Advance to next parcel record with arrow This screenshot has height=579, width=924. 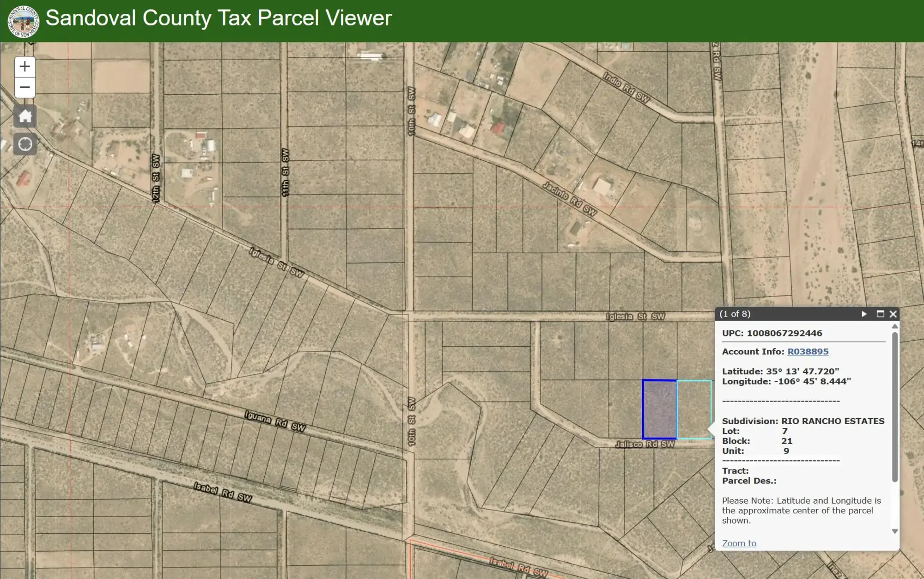tap(863, 313)
